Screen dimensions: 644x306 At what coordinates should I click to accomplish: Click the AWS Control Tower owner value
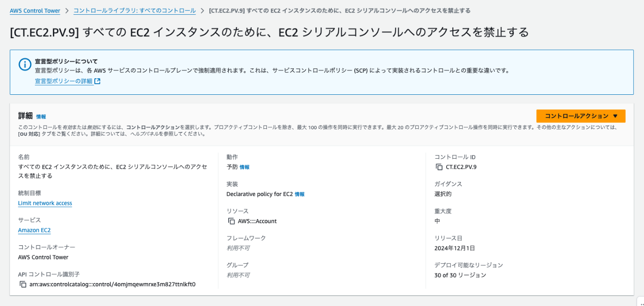click(x=43, y=257)
